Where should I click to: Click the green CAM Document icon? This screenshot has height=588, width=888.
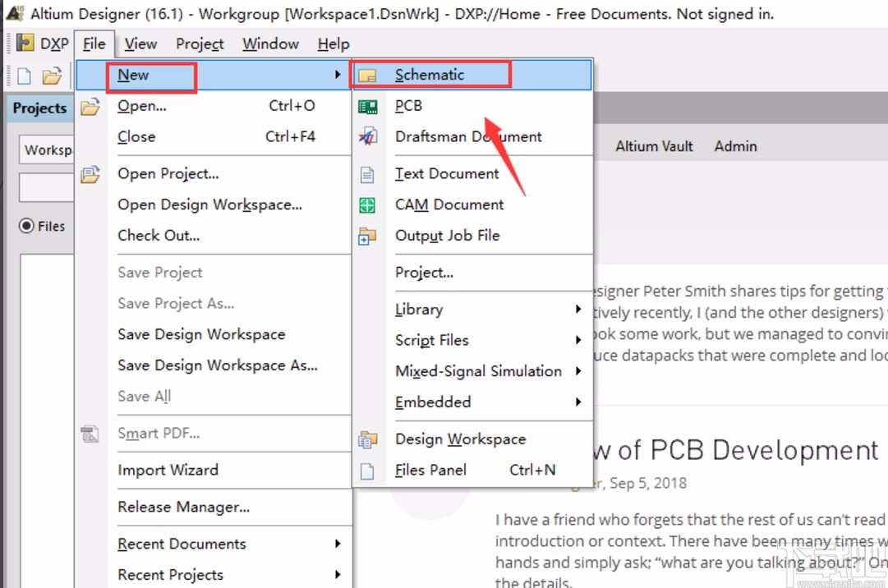pyautogui.click(x=367, y=204)
